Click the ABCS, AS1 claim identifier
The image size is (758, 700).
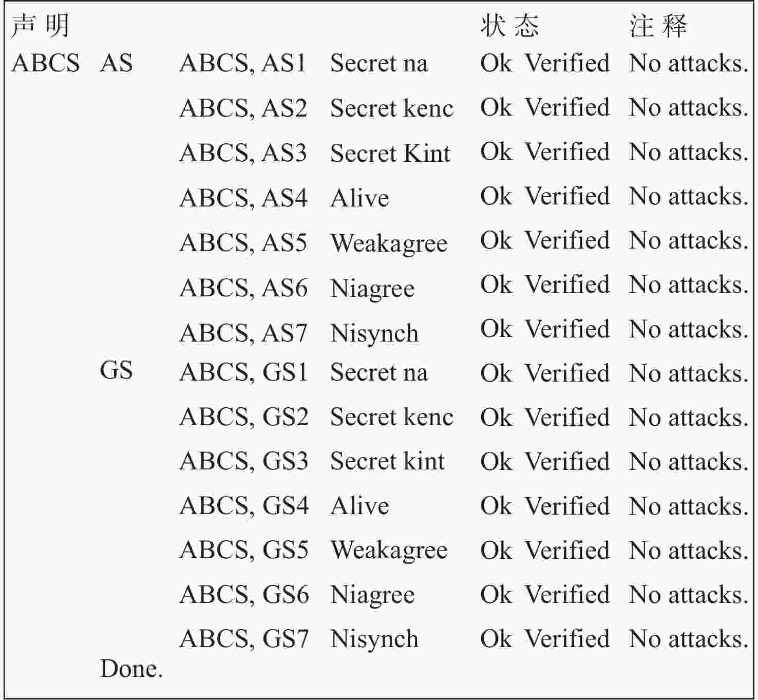coord(243,63)
